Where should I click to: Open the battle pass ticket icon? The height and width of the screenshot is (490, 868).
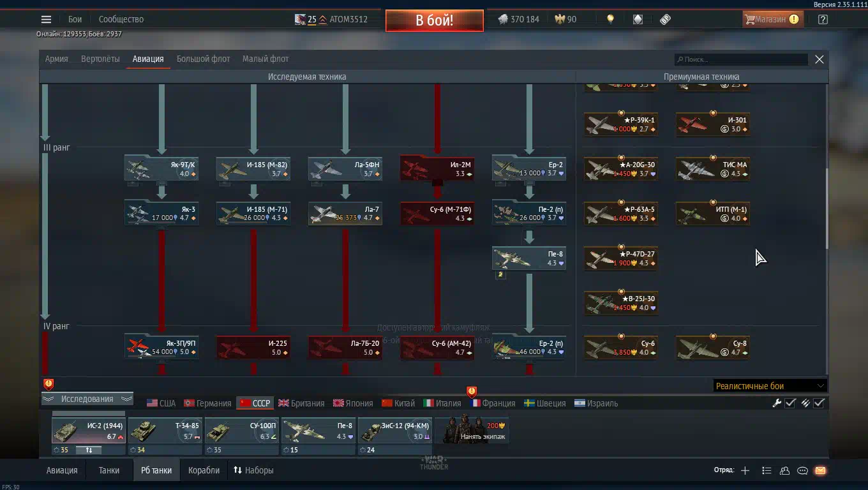tap(665, 19)
